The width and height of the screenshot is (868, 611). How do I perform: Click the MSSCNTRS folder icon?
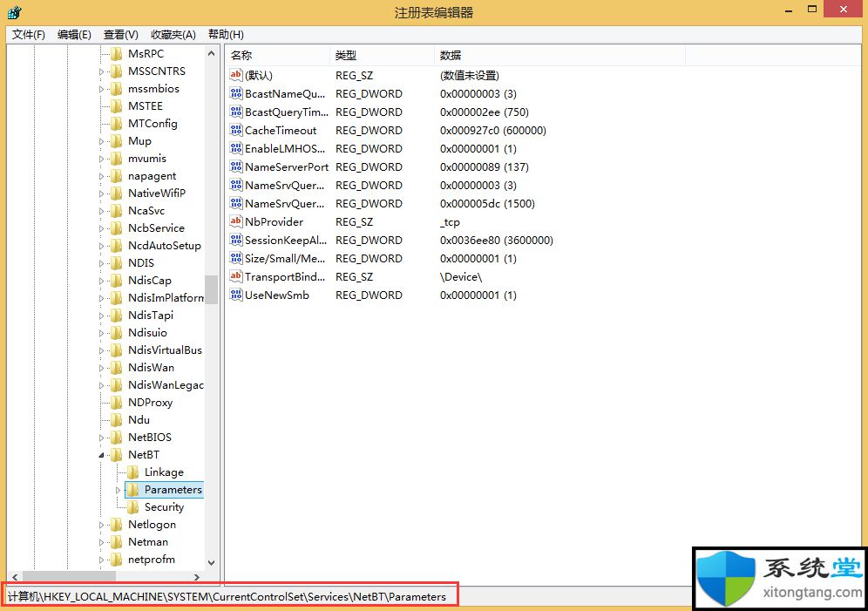(116, 71)
